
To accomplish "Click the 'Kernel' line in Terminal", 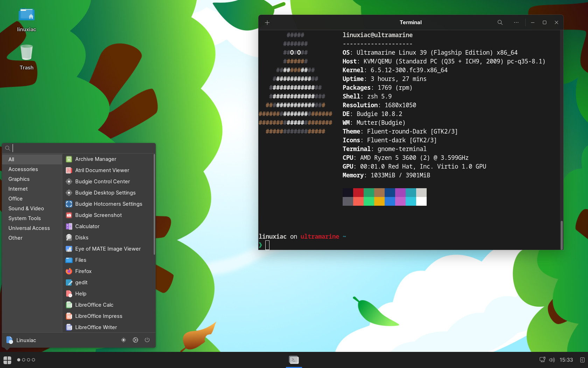I will [395, 70].
